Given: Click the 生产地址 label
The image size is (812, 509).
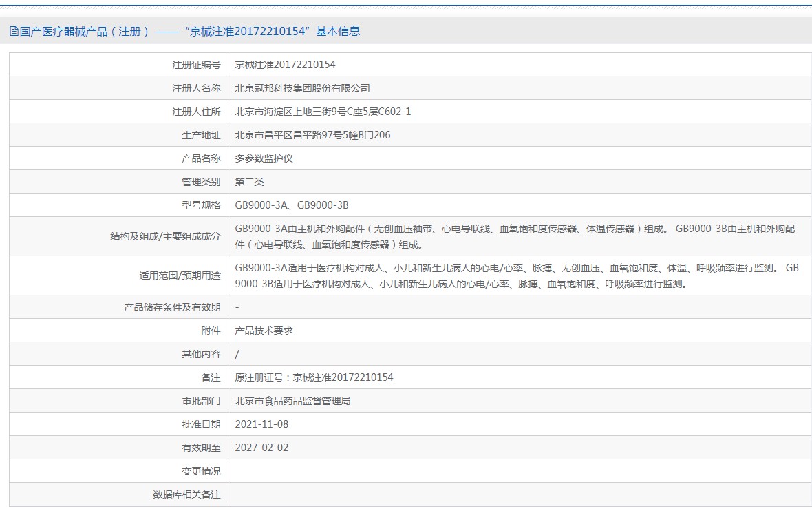Looking at the screenshot, I should (201, 135).
